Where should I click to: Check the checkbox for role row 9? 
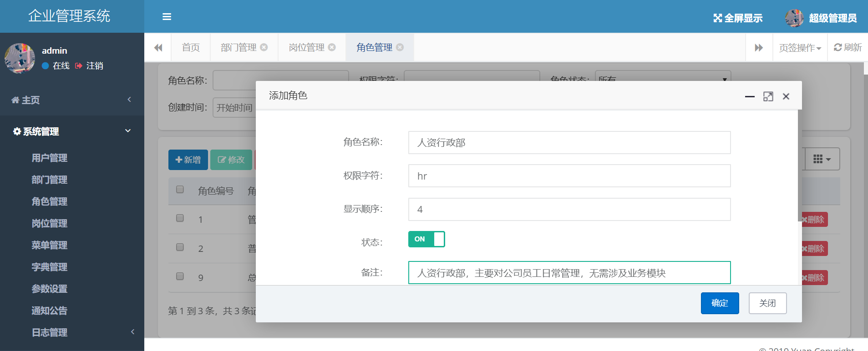point(180,276)
